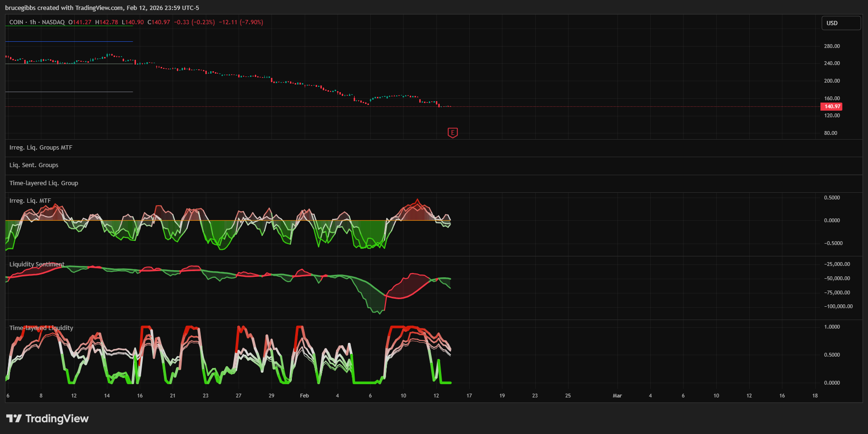The width and height of the screenshot is (868, 434).
Task: Click the Mar label on time axis
Action: [617, 396]
